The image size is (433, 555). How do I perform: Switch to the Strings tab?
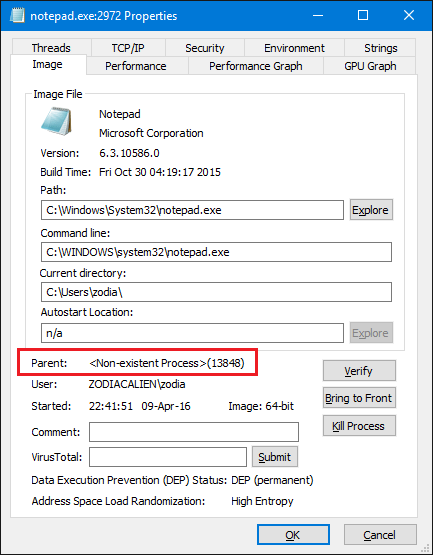[x=380, y=48]
